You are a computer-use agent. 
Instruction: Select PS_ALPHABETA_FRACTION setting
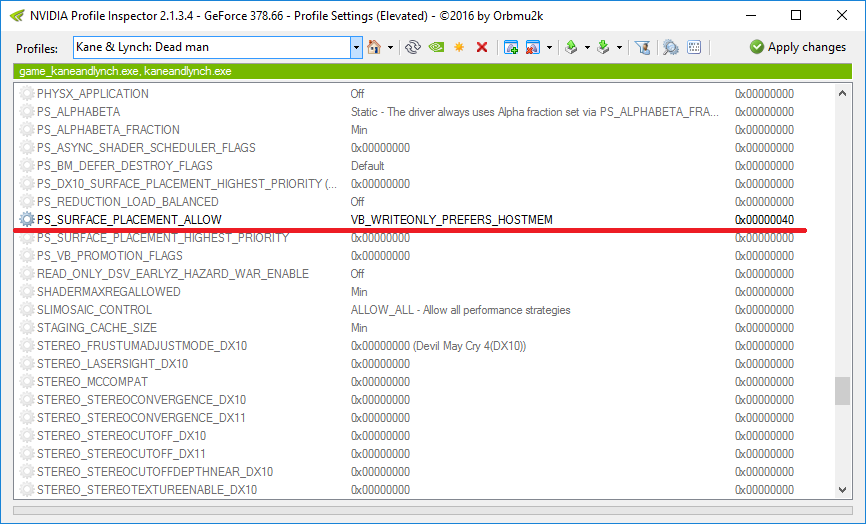[108, 130]
